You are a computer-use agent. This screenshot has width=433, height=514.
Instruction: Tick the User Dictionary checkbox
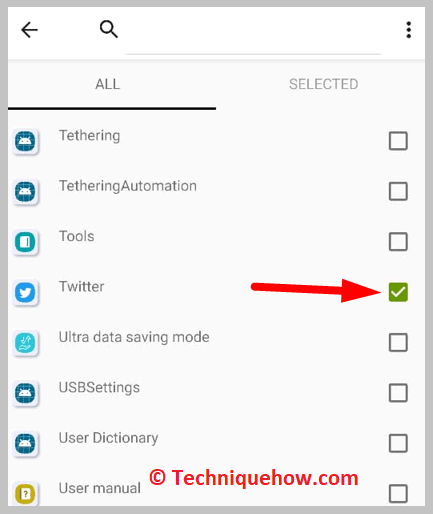coord(398,443)
